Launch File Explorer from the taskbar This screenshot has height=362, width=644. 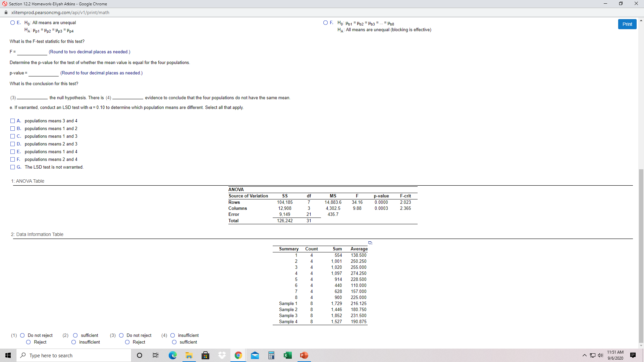click(x=189, y=355)
